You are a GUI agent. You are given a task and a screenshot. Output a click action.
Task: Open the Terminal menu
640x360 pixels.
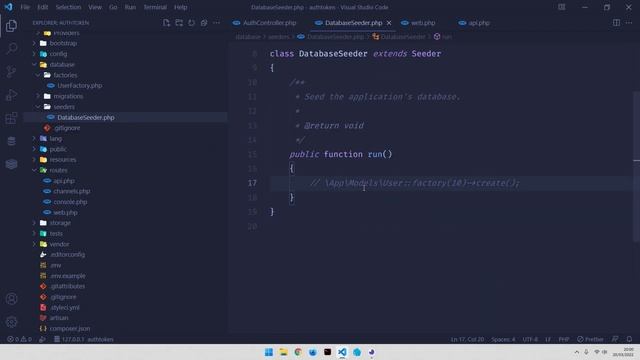pyautogui.click(x=155, y=7)
